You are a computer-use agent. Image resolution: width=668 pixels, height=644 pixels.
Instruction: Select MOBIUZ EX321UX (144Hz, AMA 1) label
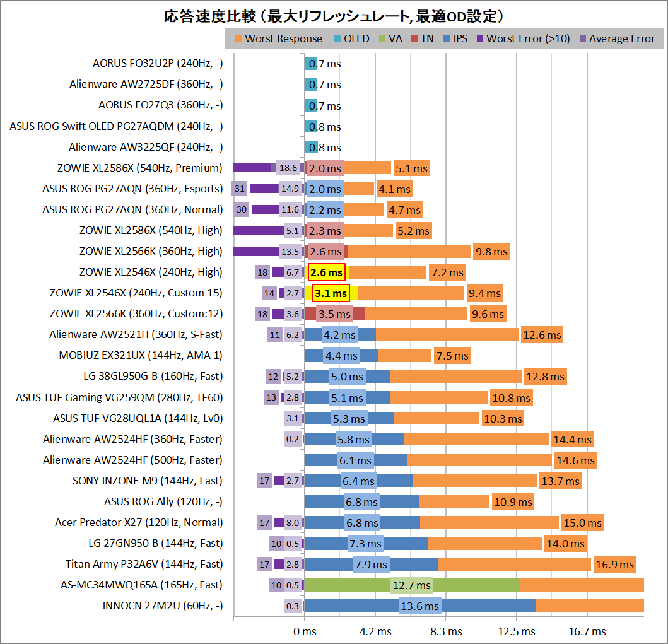pyautogui.click(x=141, y=356)
